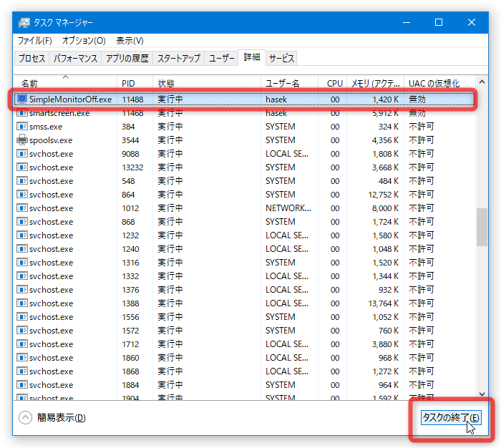
Task: Click the scrollbar down arrow
Action: click(482, 394)
